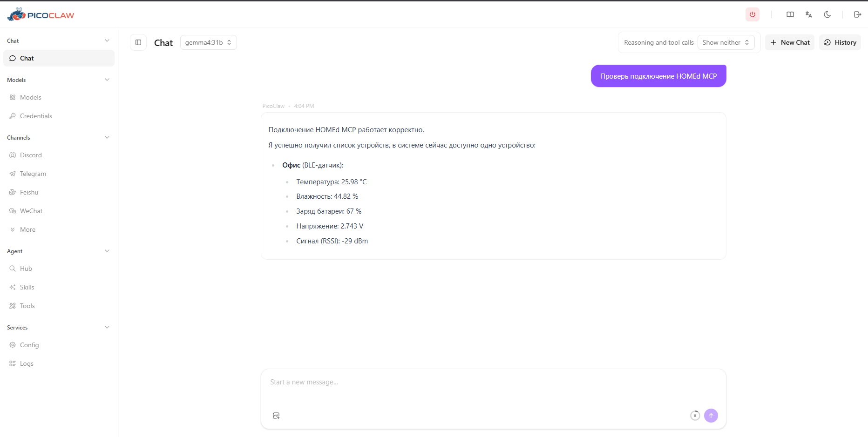The width and height of the screenshot is (868, 437).
Task: Select Chat item in sidebar
Action: 59,58
